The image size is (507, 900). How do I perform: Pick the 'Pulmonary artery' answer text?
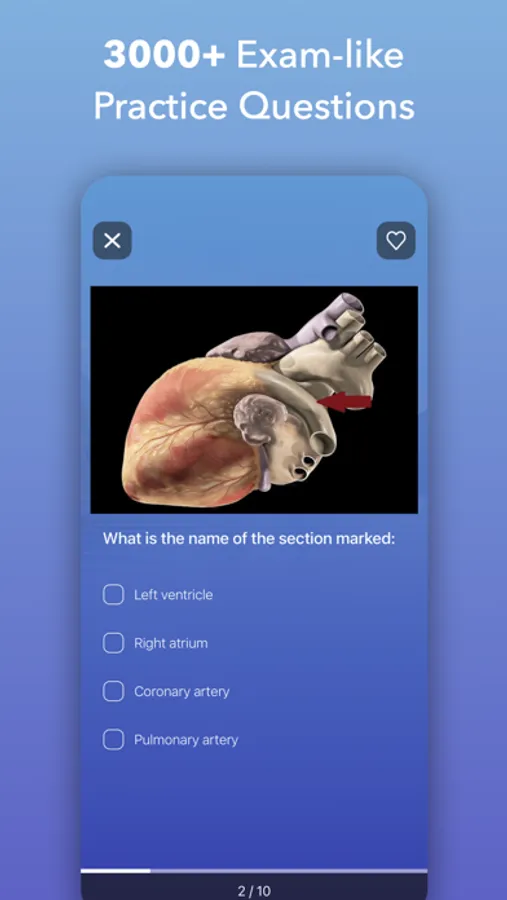(x=186, y=740)
